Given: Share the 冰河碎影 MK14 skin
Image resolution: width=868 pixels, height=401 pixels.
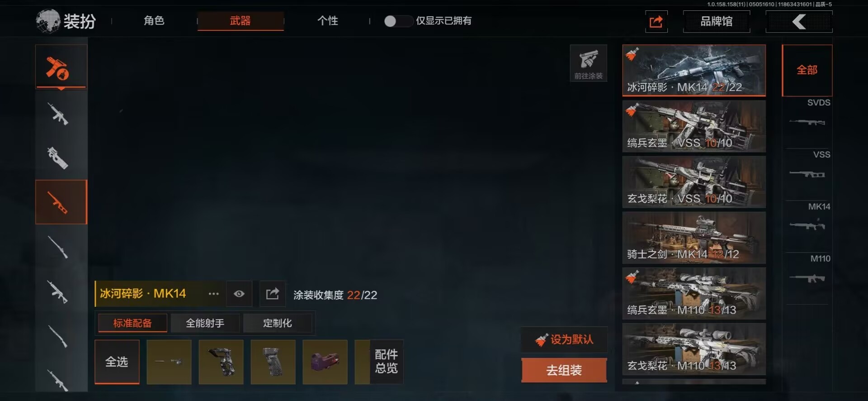Looking at the screenshot, I should 273,294.
